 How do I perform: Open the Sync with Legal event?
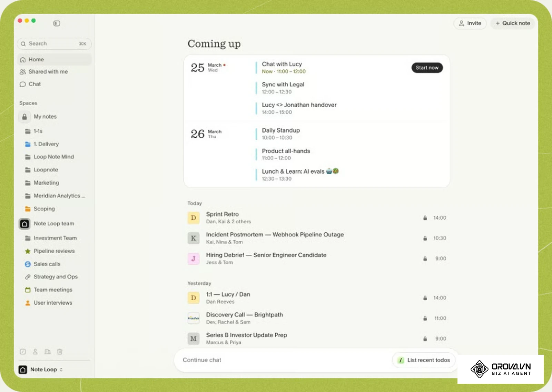point(283,88)
